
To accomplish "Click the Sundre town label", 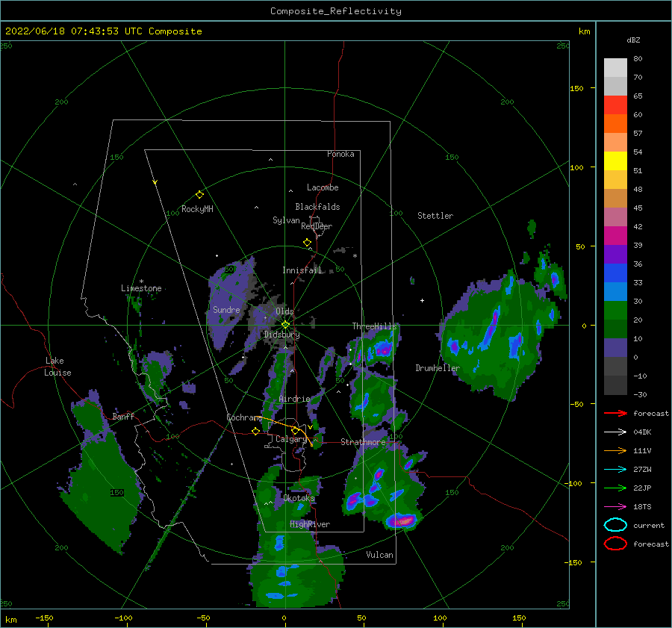I will tap(226, 309).
